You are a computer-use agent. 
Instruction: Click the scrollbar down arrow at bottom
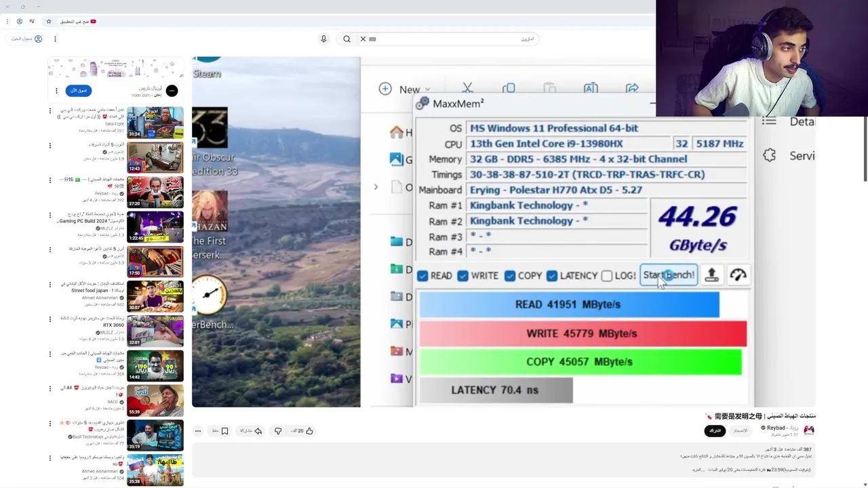(x=865, y=484)
